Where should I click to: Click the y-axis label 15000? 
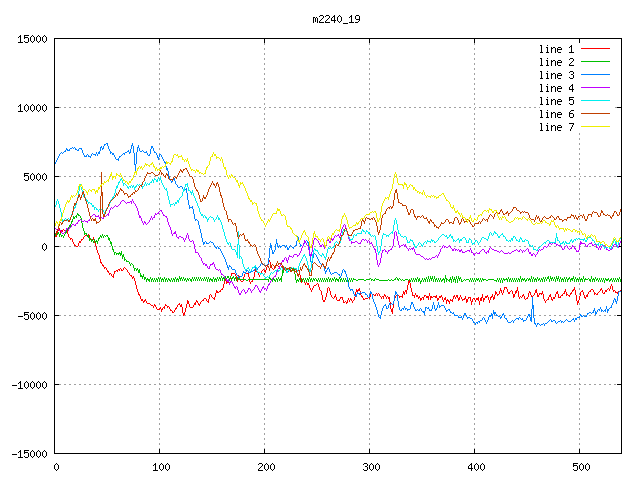click(32, 39)
